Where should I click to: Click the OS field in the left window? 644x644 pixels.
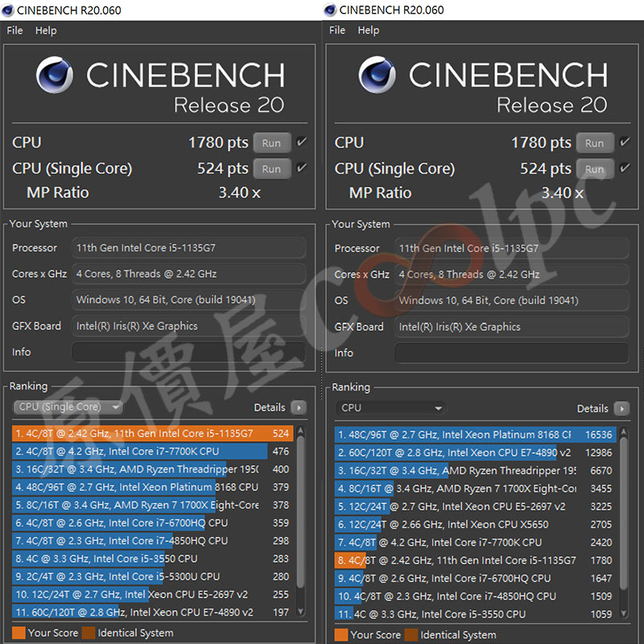[189, 299]
